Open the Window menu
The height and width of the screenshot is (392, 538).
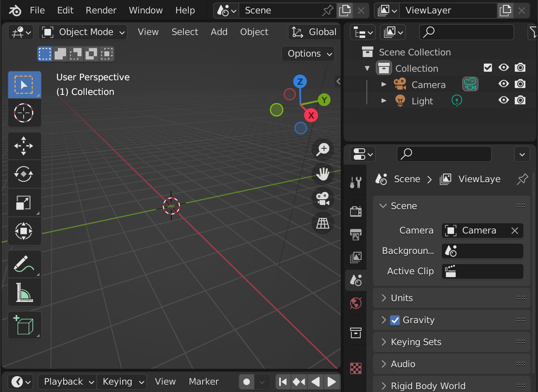(146, 11)
